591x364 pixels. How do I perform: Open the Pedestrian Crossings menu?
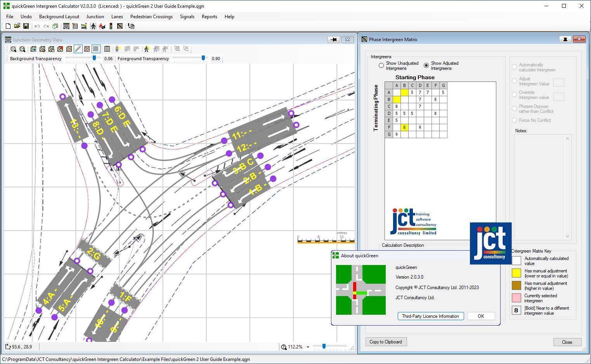click(151, 17)
